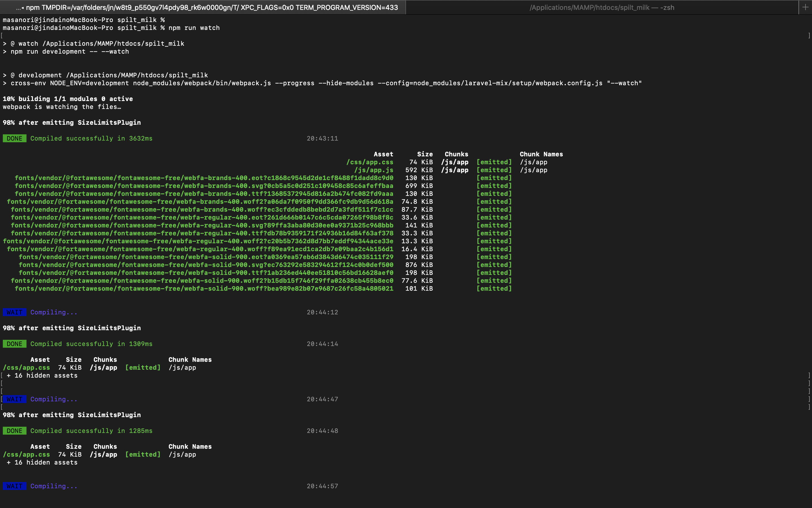Image resolution: width=812 pixels, height=508 pixels.
Task: Click the webfa-regular-400.svg asset row
Action: pos(261,225)
